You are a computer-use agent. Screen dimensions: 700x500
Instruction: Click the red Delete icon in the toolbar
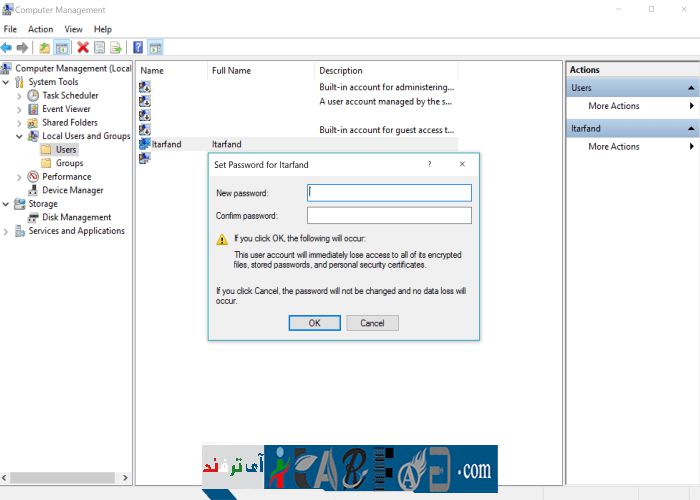pyautogui.click(x=83, y=47)
